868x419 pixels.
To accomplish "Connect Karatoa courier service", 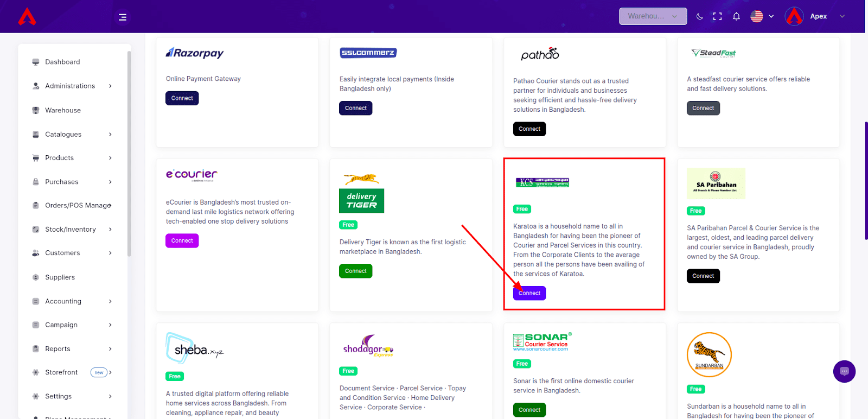I will 529,293.
